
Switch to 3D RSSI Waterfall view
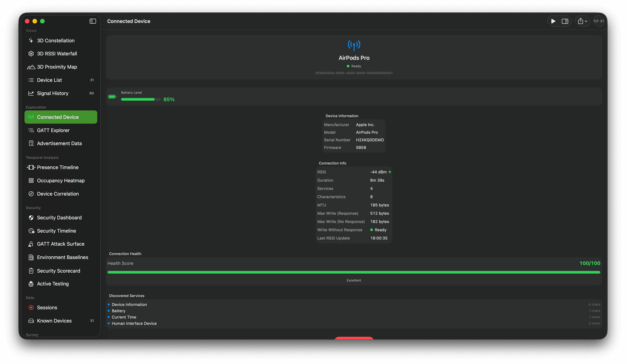(x=61, y=54)
